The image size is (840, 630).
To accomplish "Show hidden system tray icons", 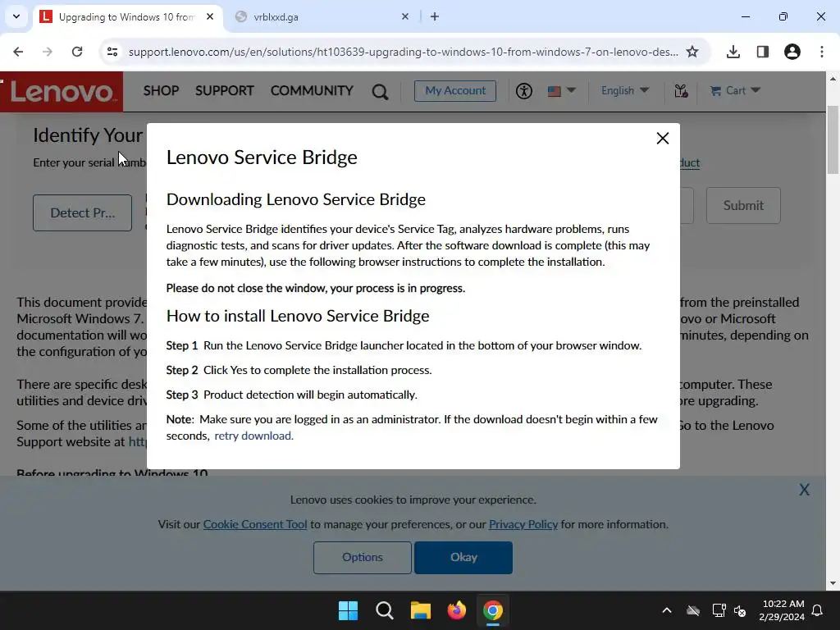I will 667,610.
